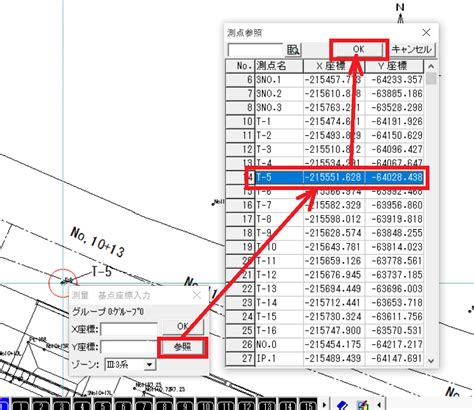Image resolution: width=474 pixels, height=410 pixels.
Task: Click the right arrow after page tab 15
Action: (324, 405)
